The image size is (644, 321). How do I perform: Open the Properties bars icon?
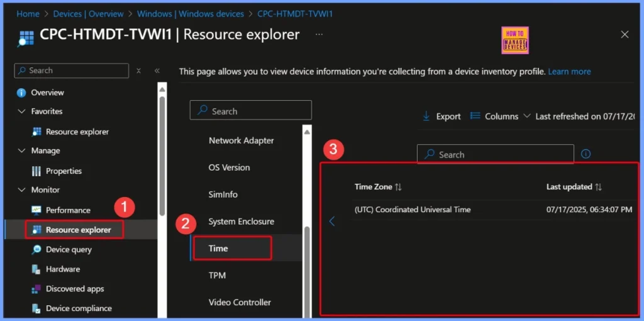pos(36,171)
